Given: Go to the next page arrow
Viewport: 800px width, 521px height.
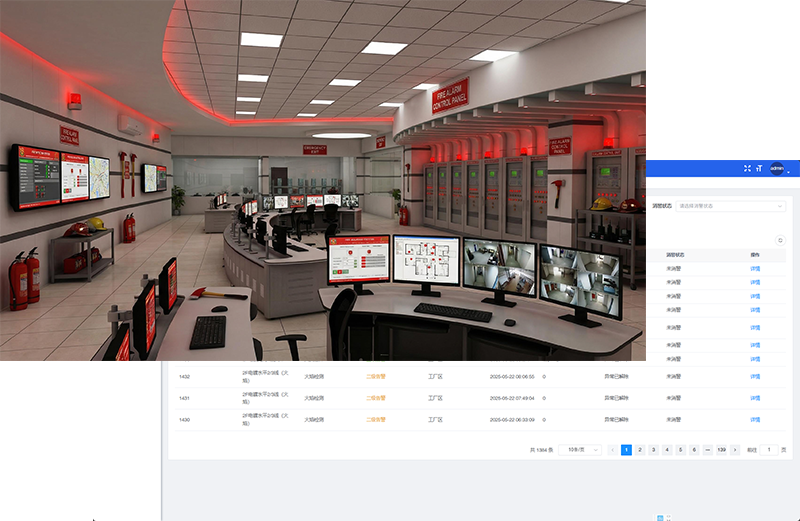Looking at the screenshot, I should point(735,450).
